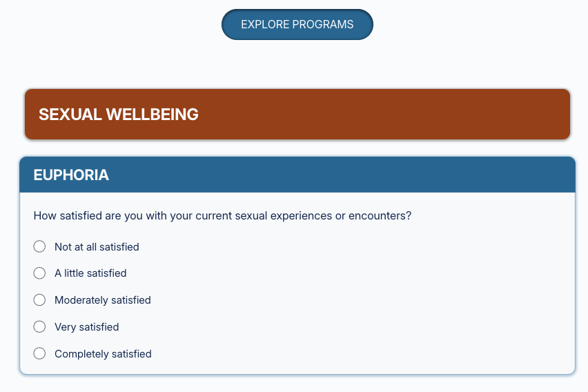Click the 'Completely satisfied' label text

click(103, 354)
